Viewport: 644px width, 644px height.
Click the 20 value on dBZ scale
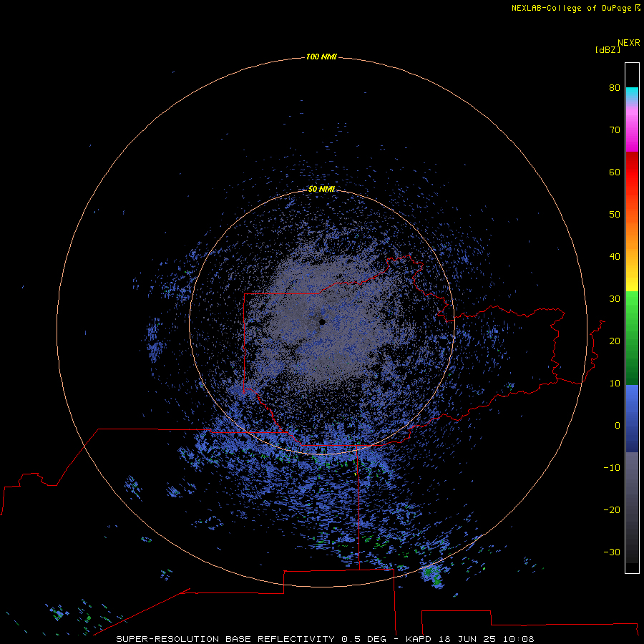pyautogui.click(x=615, y=341)
